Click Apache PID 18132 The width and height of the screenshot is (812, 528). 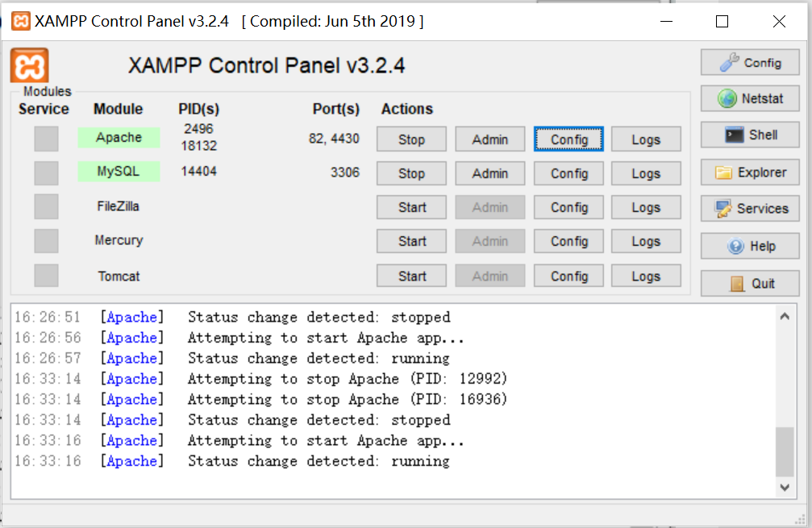click(x=198, y=146)
